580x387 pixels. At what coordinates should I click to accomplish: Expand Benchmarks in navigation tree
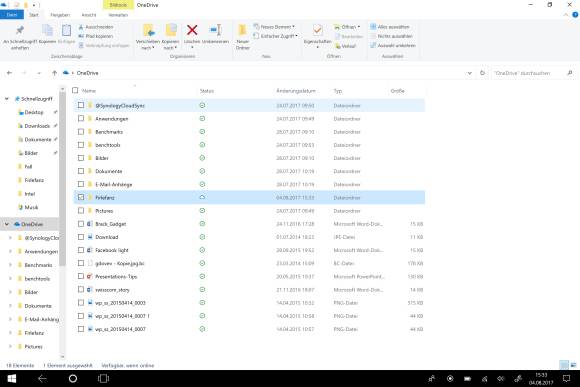pyautogui.click(x=10, y=265)
